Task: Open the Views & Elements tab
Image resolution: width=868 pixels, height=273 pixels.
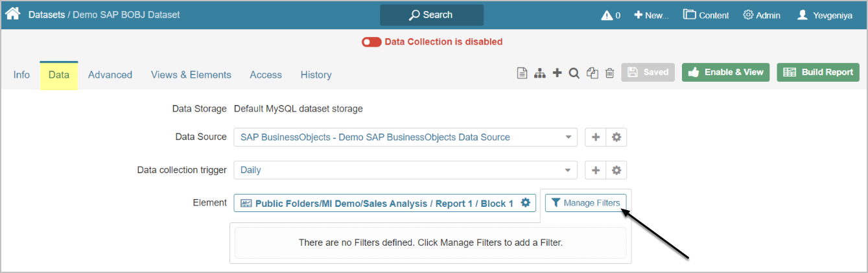Action: 191,75
